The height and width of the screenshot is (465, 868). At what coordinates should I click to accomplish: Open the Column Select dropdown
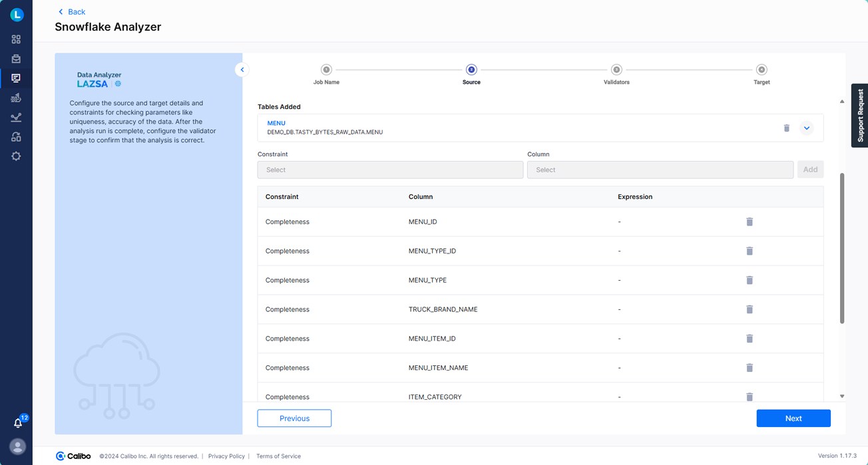[x=660, y=170]
